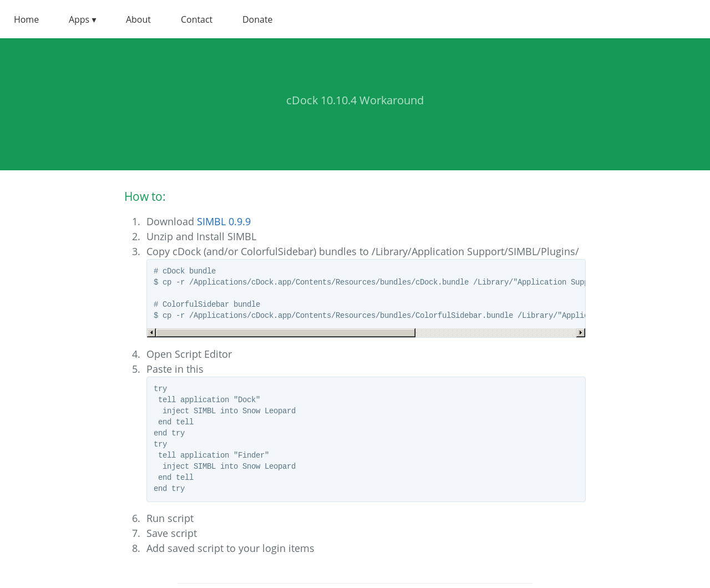Navigate to the Contact page

coord(196,19)
